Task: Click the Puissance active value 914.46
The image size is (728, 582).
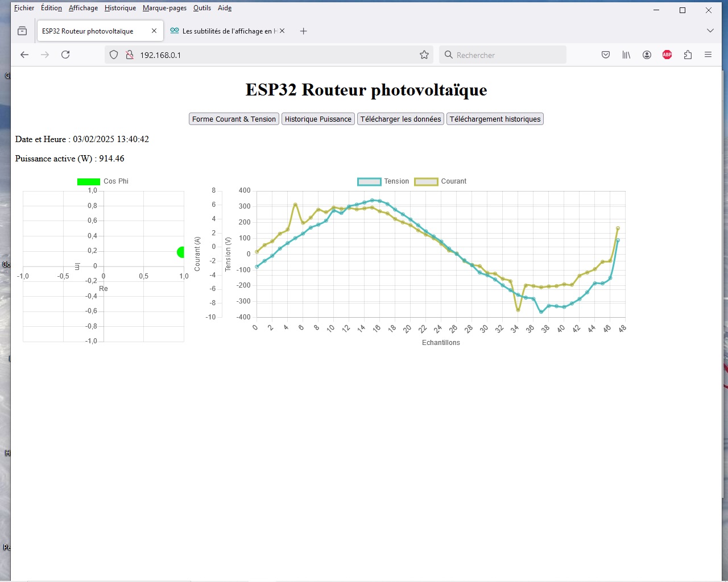Action: pos(111,159)
